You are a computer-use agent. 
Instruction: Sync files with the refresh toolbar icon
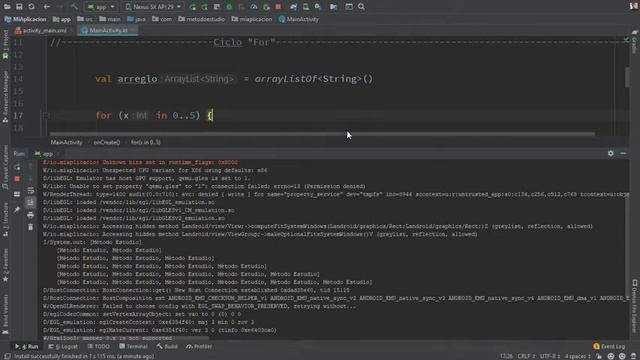coord(31,7)
